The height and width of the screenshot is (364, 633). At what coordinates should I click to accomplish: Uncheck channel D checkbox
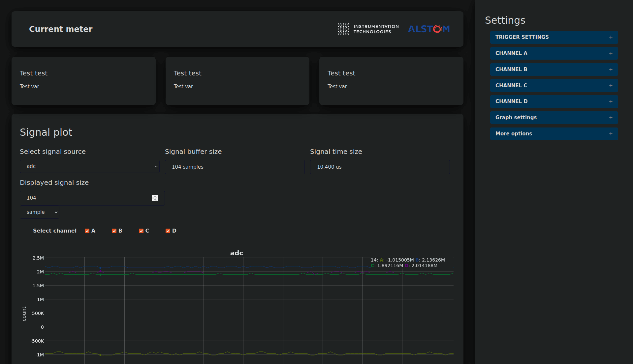click(168, 231)
